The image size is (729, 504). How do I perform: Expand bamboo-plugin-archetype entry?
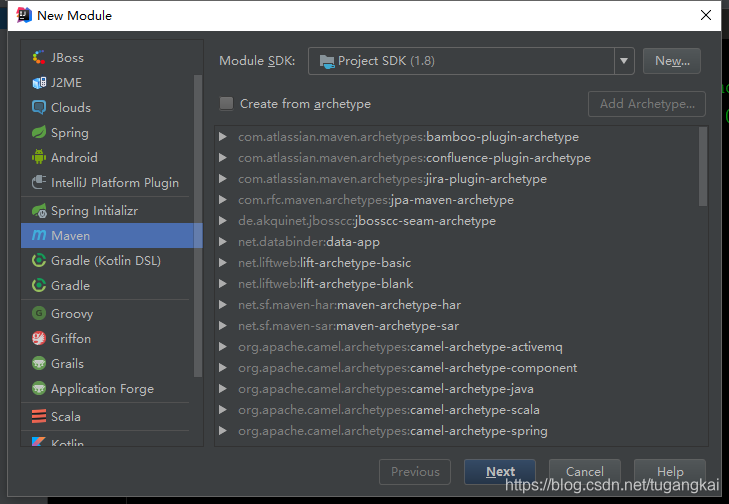click(223, 137)
